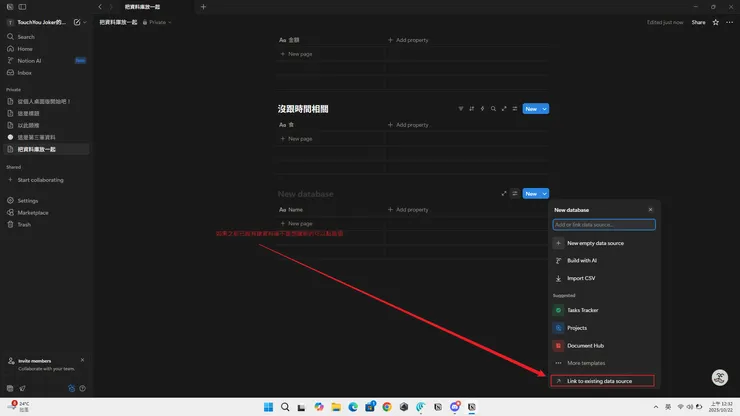The height and width of the screenshot is (416, 740).
Task: Open the page options three-dot menu
Action: click(x=730, y=22)
